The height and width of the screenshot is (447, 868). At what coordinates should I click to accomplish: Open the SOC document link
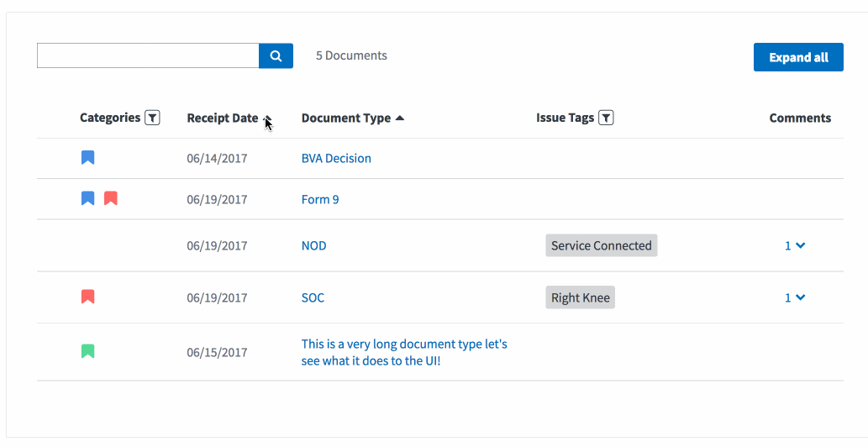313,297
